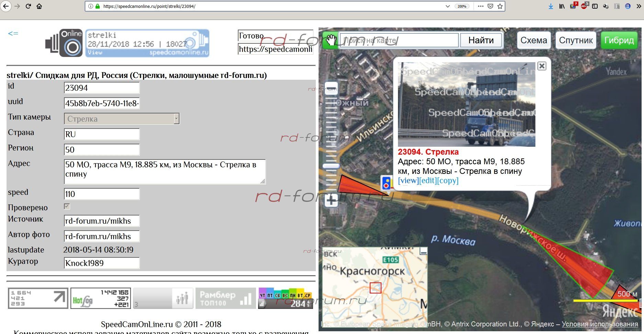
Task: Toggle the browser sidebar icon
Action: pos(595,6)
